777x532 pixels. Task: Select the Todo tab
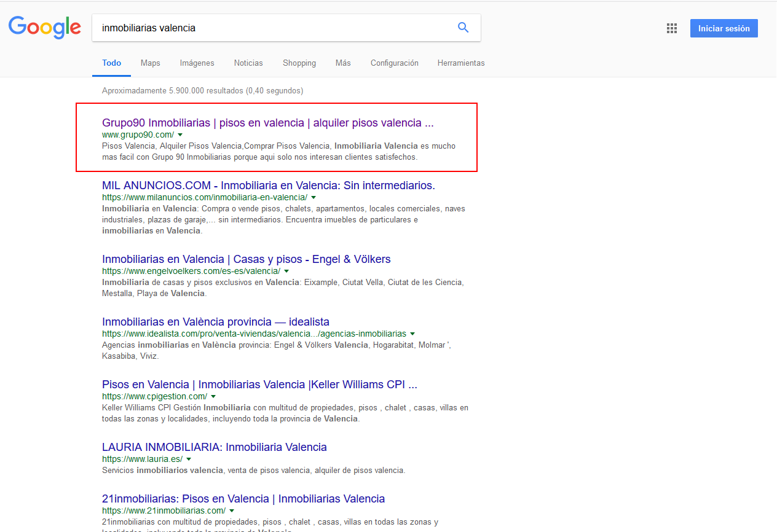coord(112,63)
